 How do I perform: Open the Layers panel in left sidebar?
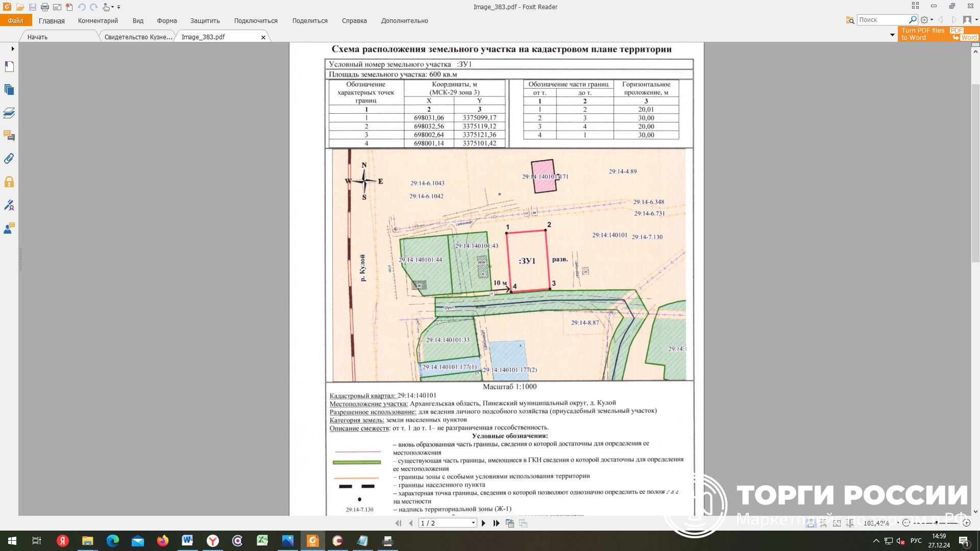9,113
